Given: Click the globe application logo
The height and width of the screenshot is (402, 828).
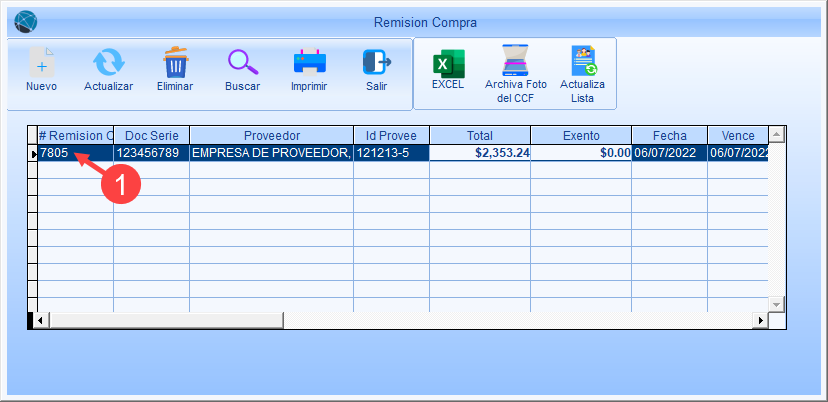Looking at the screenshot, I should pyautogui.click(x=25, y=22).
